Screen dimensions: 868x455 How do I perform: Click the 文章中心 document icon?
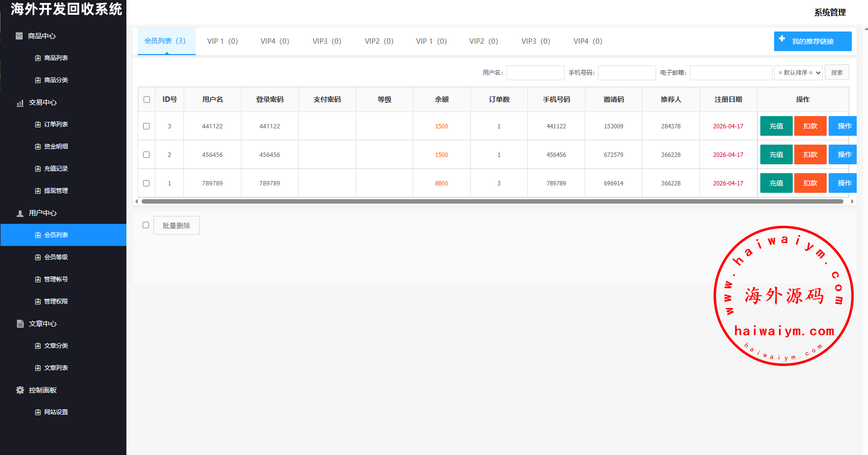[20, 324]
